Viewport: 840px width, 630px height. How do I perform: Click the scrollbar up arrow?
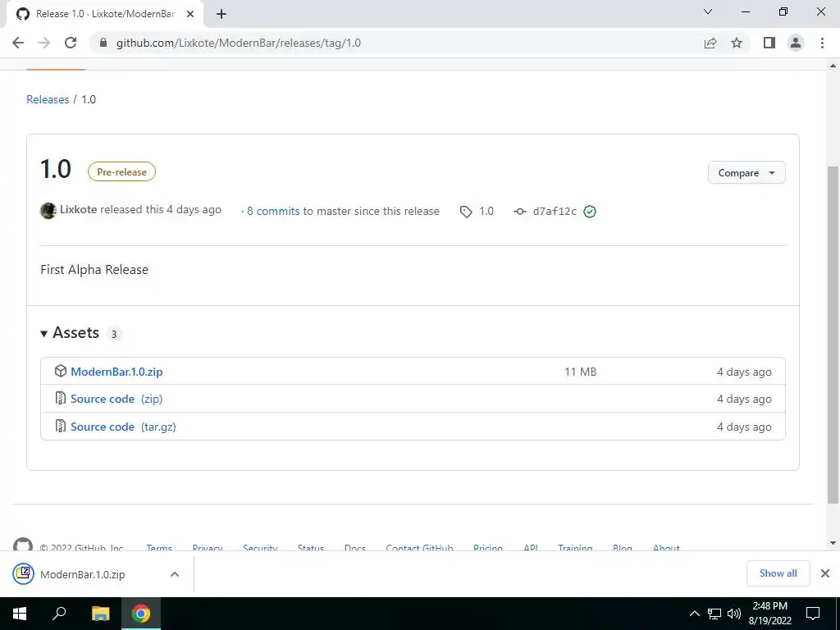pos(833,66)
